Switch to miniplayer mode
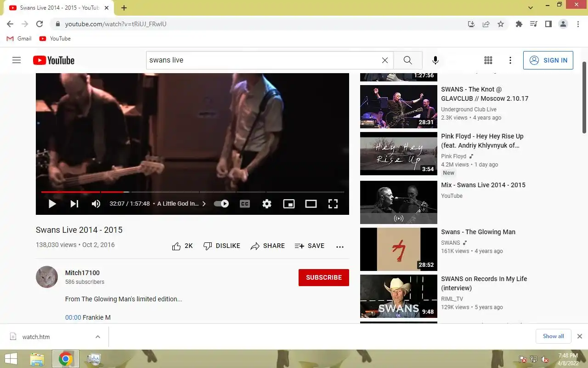This screenshot has height=368, width=588. click(x=289, y=204)
